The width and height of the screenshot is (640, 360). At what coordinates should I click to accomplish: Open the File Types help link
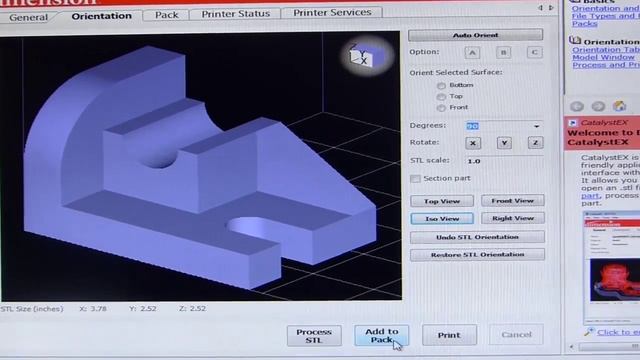pyautogui.click(x=606, y=16)
